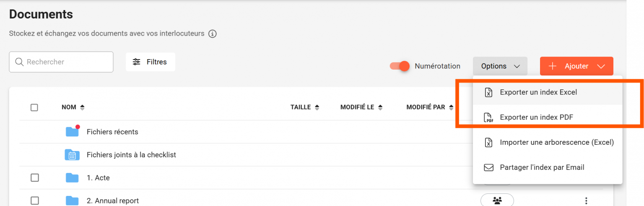Toggle the Numérotation switch off

tap(399, 66)
